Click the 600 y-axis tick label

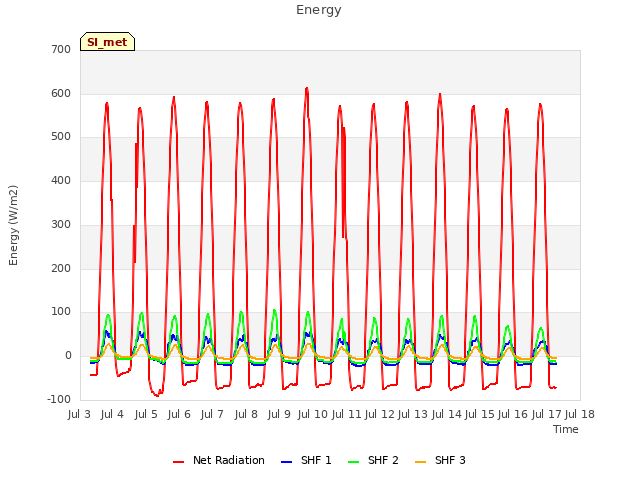(61, 93)
